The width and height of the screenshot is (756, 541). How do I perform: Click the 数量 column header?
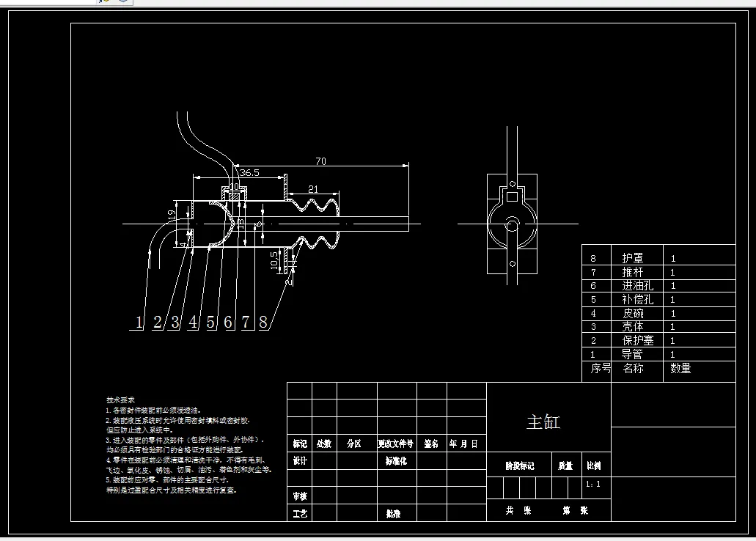(680, 369)
